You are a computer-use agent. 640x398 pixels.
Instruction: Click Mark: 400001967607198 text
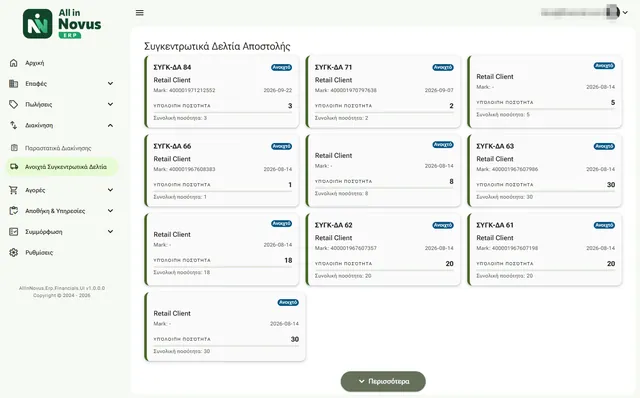(x=507, y=248)
